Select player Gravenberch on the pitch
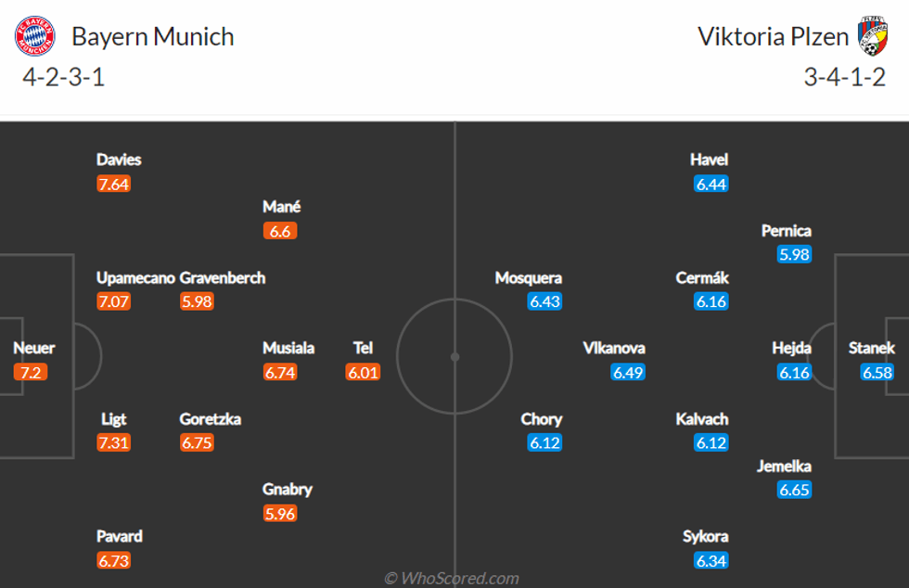The image size is (909, 588). (x=223, y=278)
